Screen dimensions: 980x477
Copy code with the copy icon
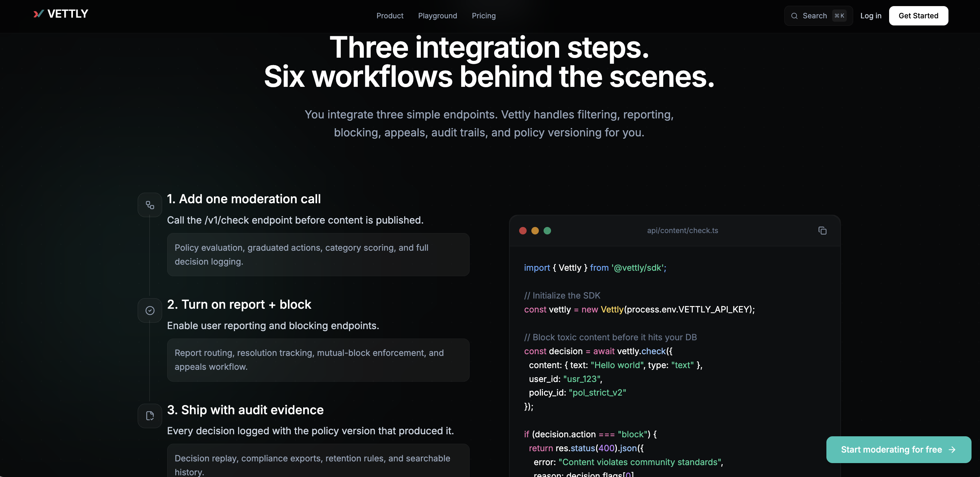(x=822, y=231)
